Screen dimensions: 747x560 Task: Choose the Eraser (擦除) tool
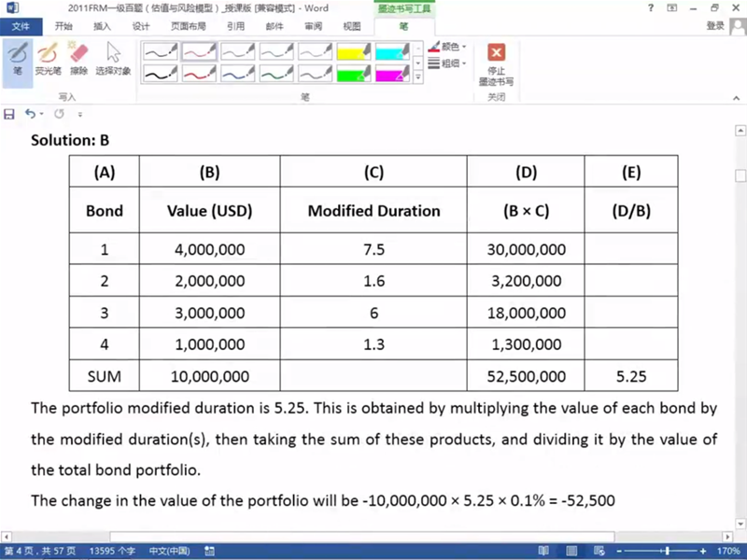78,59
